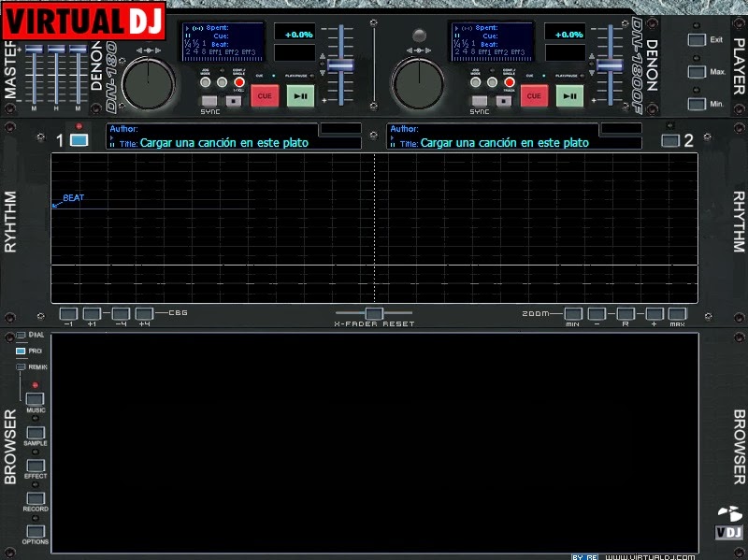
Task: Click deck 2 pitch slider handle
Action: coord(610,65)
